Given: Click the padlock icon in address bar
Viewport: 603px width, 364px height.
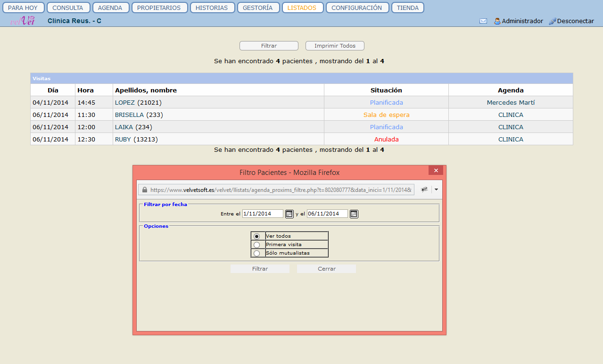Looking at the screenshot, I should 144,190.
